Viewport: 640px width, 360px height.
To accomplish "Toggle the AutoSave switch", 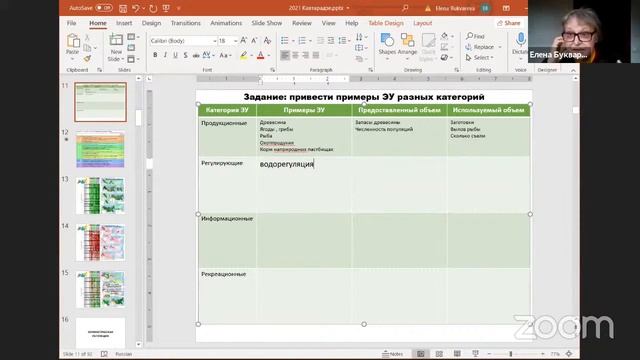I will 104,8.
